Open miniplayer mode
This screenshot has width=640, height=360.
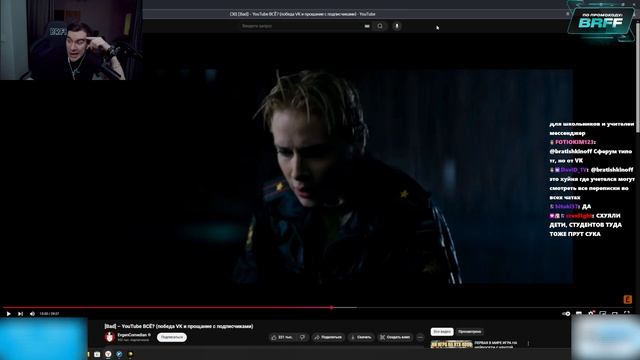[x=603, y=313]
